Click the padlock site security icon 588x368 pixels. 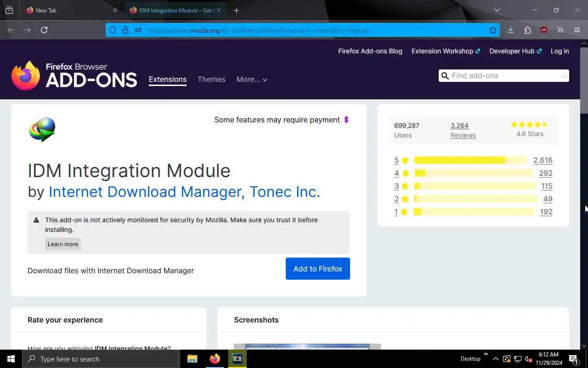(x=125, y=30)
